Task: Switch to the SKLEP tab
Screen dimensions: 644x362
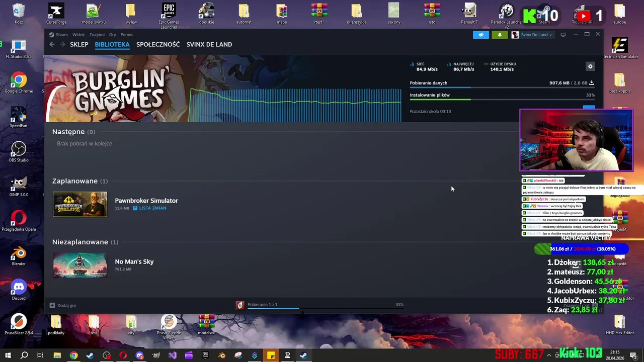Action: pyautogui.click(x=79, y=44)
